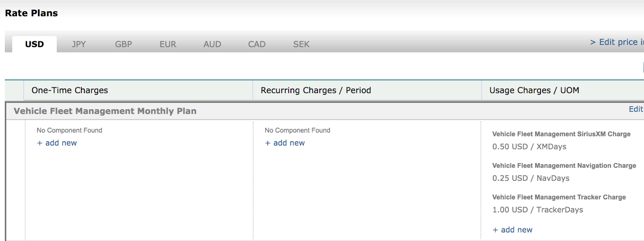The height and width of the screenshot is (241, 644).
Task: Open the SEK currency tab
Action: coord(301,44)
